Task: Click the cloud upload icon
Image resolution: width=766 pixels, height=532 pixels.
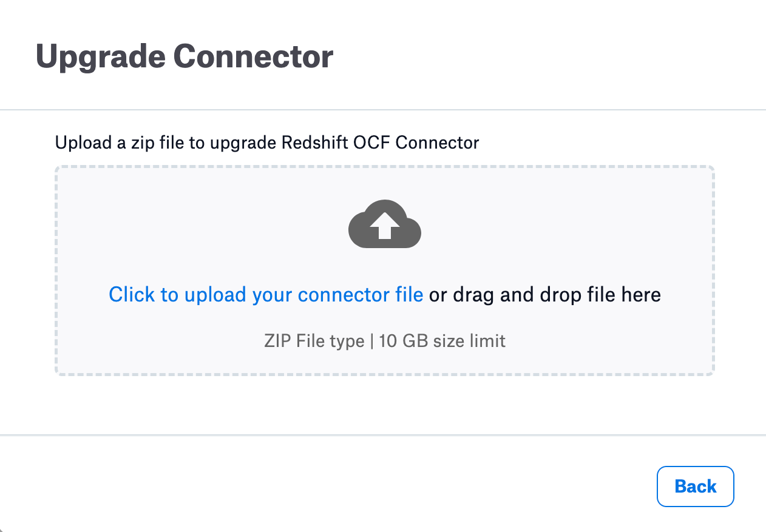Action: pos(385,223)
